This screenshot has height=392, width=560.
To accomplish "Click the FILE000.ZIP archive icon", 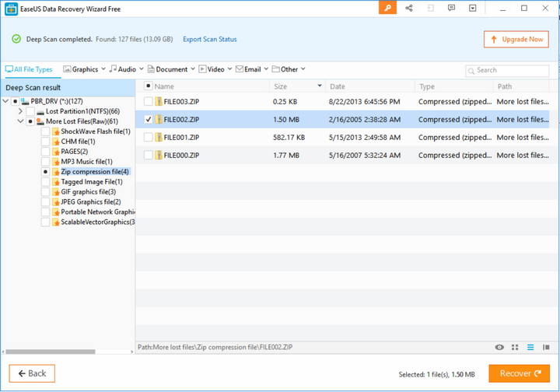I will pos(158,155).
